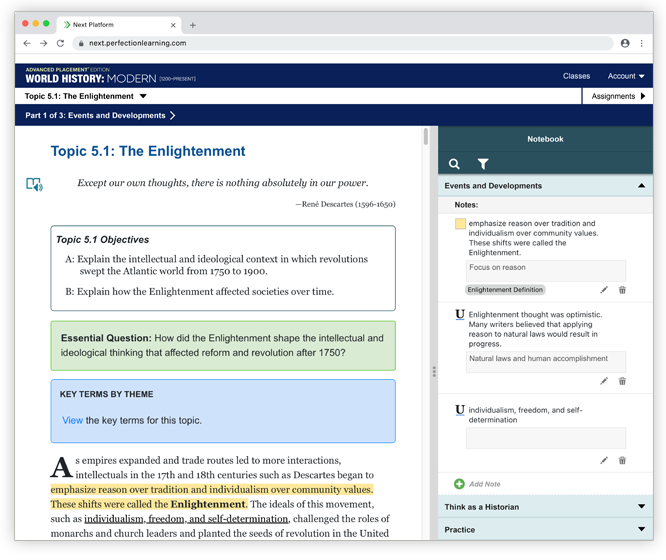Open the Account dropdown menu
The height and width of the screenshot is (560, 666).
coord(626,76)
